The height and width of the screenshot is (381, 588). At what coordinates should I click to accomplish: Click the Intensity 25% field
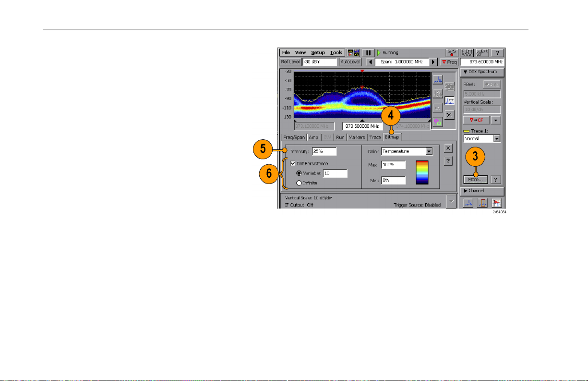[x=324, y=151]
